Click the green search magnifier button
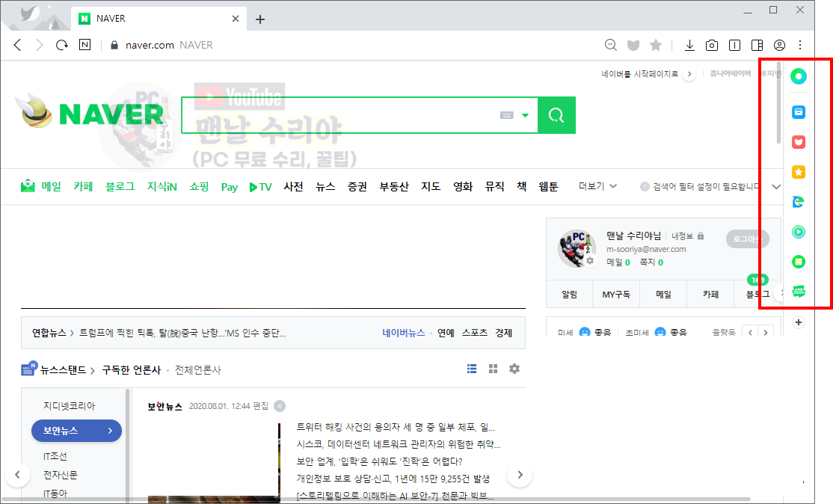Screen dimensions: 833x504 point(556,115)
